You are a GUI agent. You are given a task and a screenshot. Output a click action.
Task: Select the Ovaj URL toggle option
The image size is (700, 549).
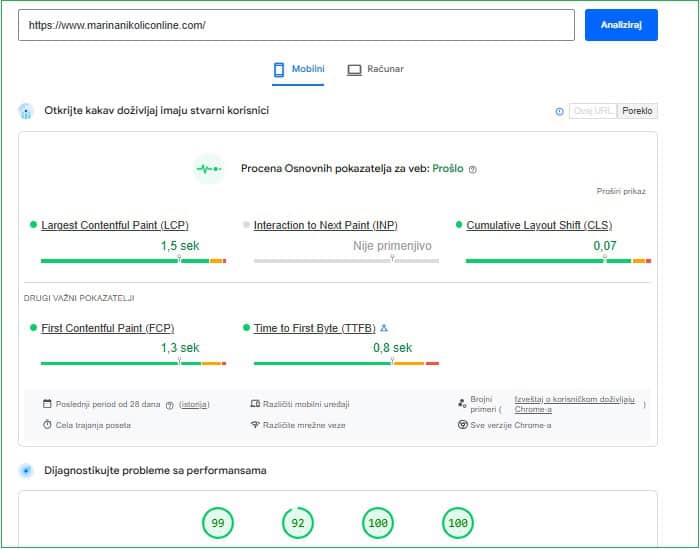[593, 111]
